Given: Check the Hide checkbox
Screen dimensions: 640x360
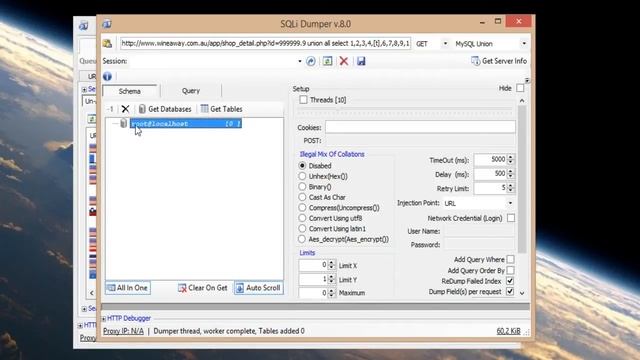Looking at the screenshot, I should click(520, 88).
